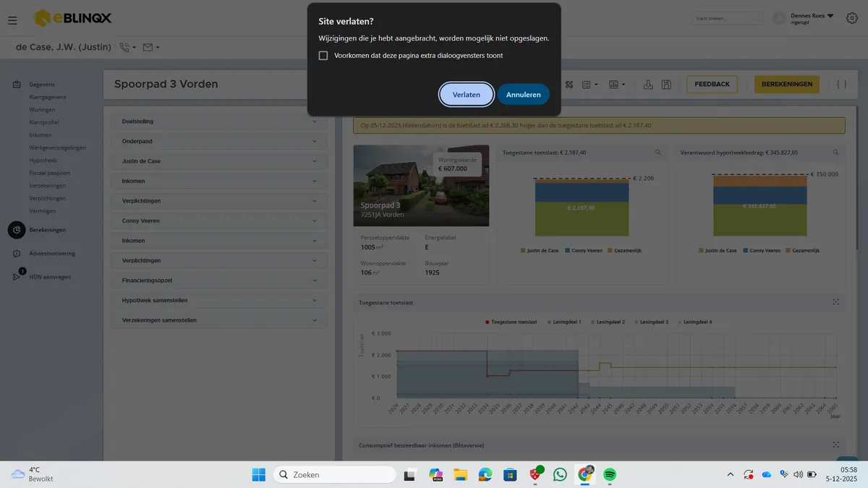The height and width of the screenshot is (488, 868).
Task: Toggle the Toegestane toetslast legend marker
Action: coord(488,322)
